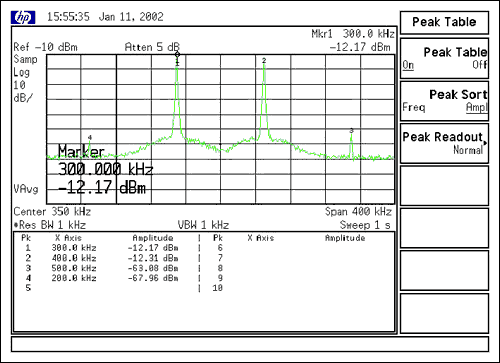Sort peaks by Ampl

point(477,107)
